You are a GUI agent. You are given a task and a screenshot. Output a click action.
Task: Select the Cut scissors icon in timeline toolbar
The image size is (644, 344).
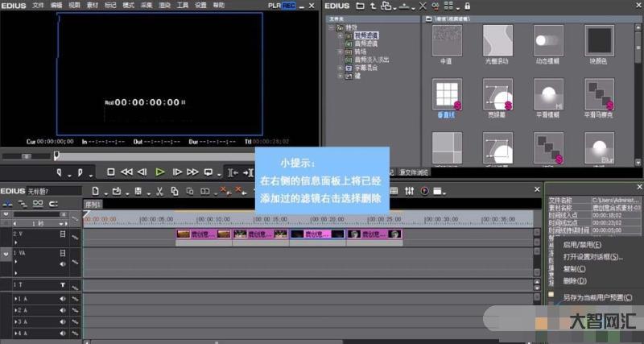[x=159, y=191]
